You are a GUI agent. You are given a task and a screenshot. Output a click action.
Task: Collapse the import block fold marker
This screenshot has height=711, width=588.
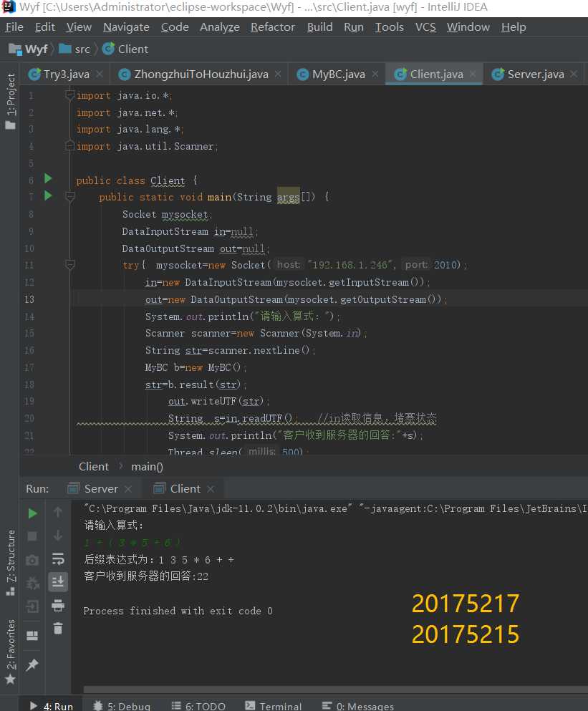[x=70, y=95]
